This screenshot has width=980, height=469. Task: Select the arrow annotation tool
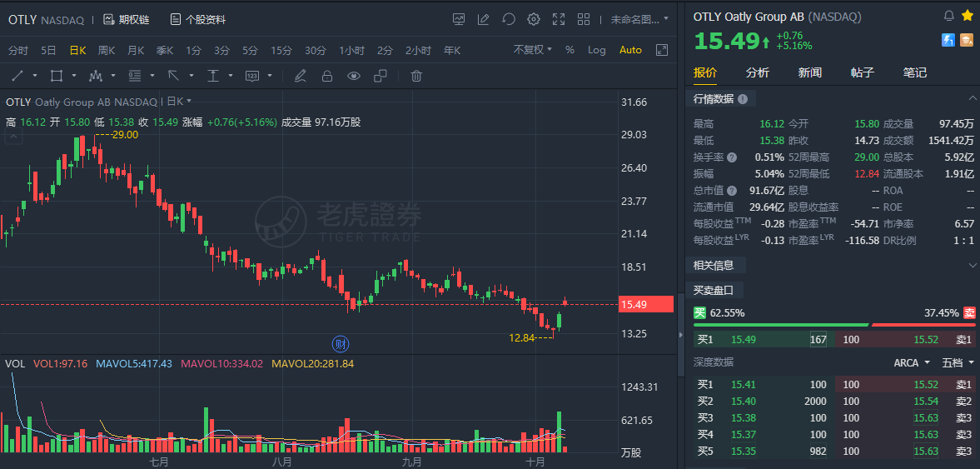(174, 76)
